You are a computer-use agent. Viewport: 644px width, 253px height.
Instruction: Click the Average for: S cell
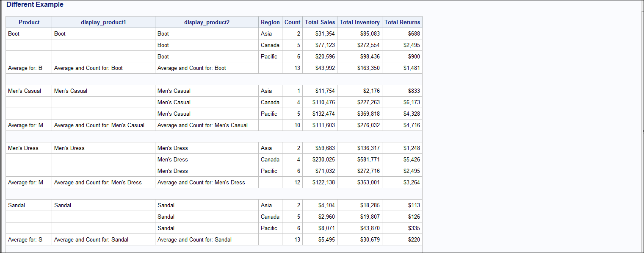(25, 240)
